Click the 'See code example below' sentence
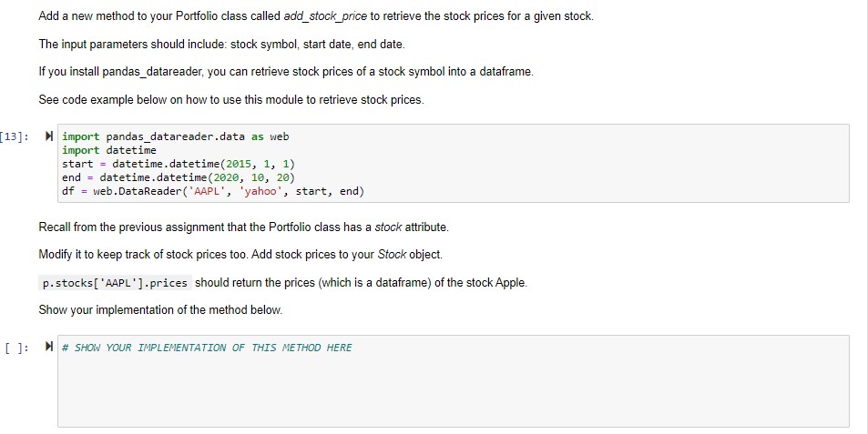 [230, 100]
